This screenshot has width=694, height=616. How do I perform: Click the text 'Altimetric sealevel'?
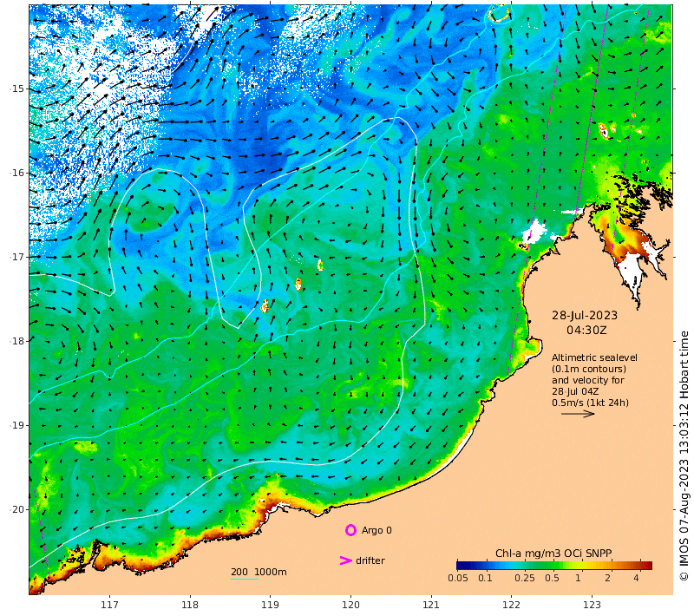[x=594, y=357]
